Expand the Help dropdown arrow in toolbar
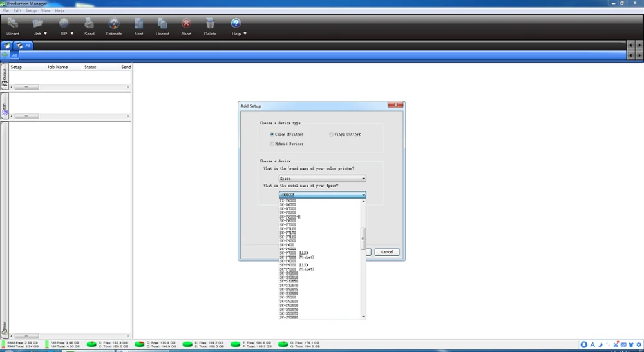644x352 pixels. (245, 34)
